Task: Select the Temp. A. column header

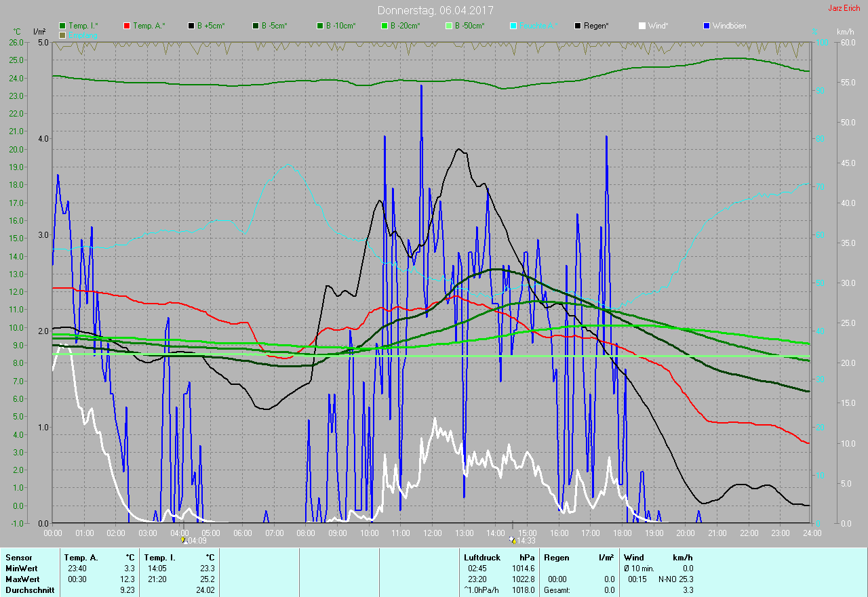Action: pyautogui.click(x=81, y=557)
